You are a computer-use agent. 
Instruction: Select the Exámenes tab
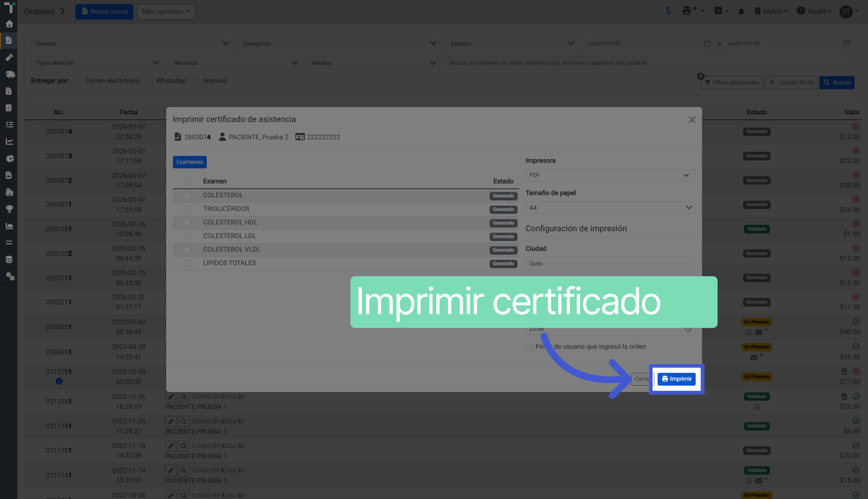[x=190, y=162]
